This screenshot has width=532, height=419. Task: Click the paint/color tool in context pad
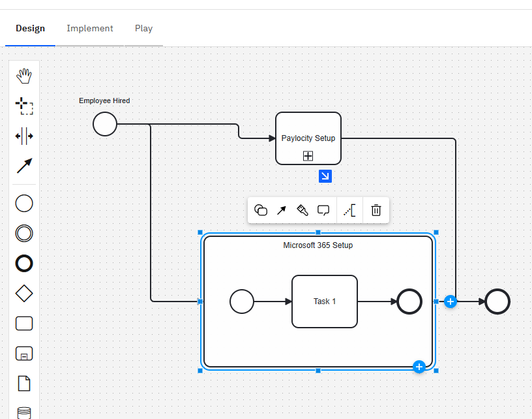[x=303, y=210]
